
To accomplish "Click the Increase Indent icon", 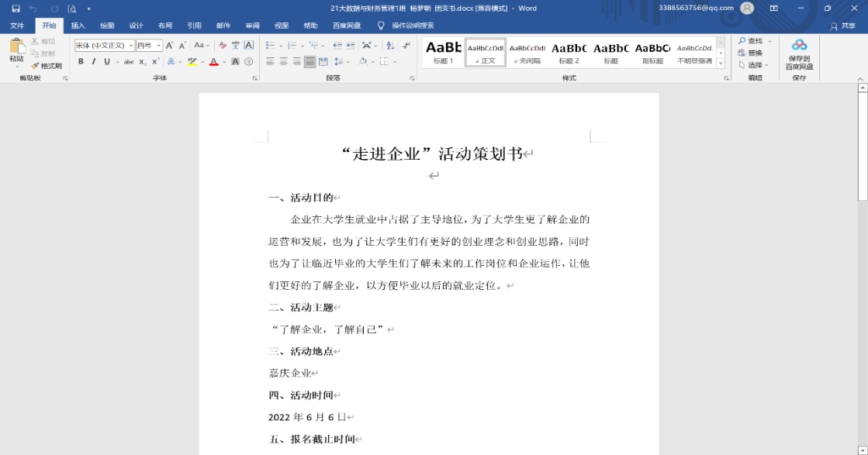I will pyautogui.click(x=351, y=46).
